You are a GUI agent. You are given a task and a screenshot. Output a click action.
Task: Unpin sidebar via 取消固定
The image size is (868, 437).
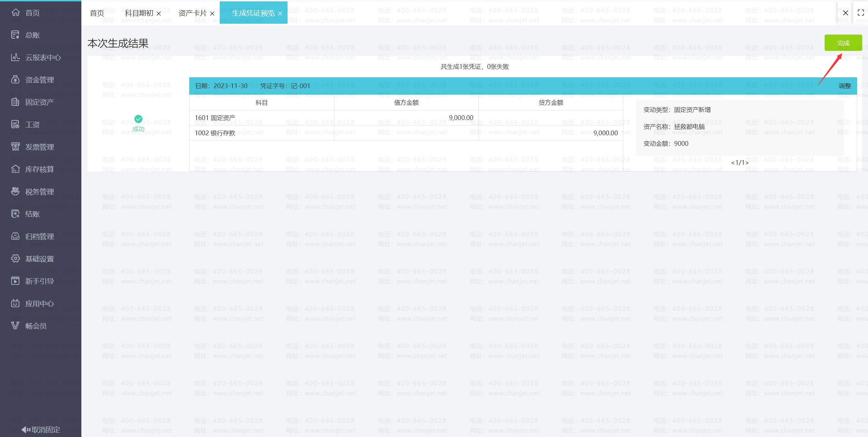pyautogui.click(x=41, y=430)
